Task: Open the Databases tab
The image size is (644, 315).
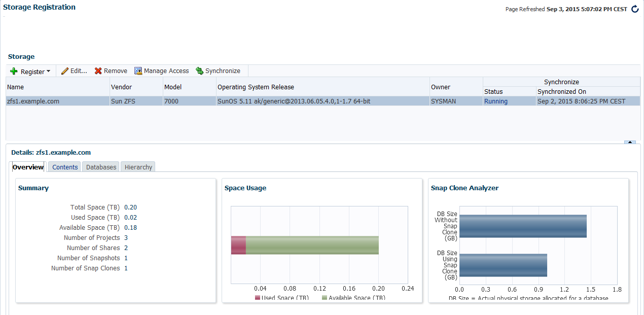Action: click(x=101, y=167)
